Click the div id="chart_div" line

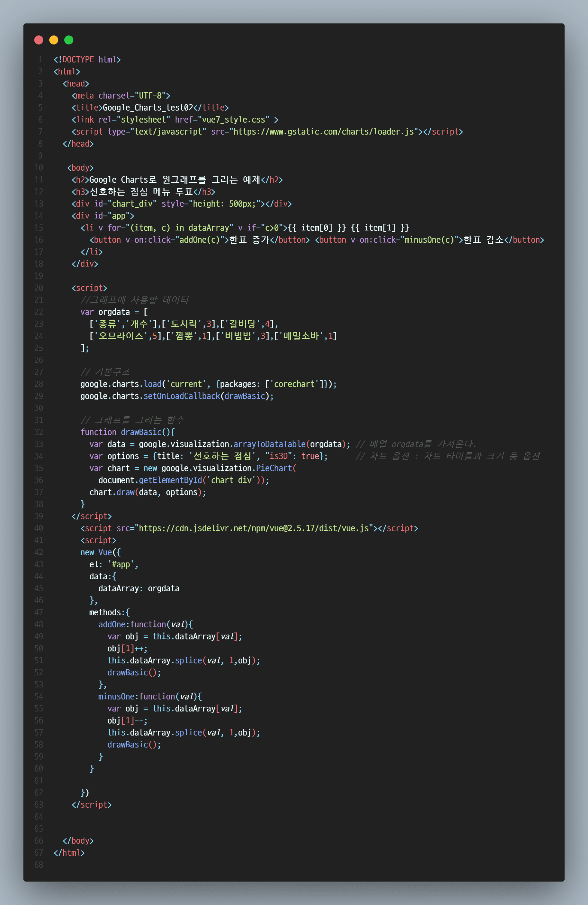tap(182, 204)
